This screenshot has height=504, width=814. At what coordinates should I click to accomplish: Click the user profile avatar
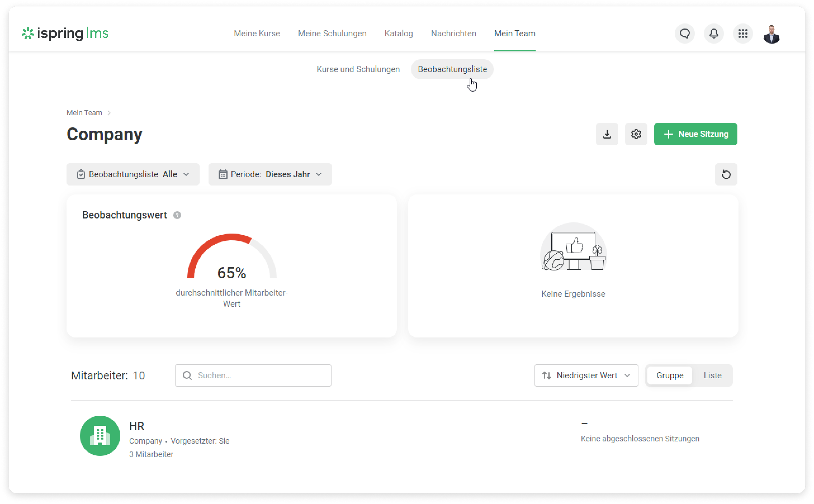tap(771, 34)
